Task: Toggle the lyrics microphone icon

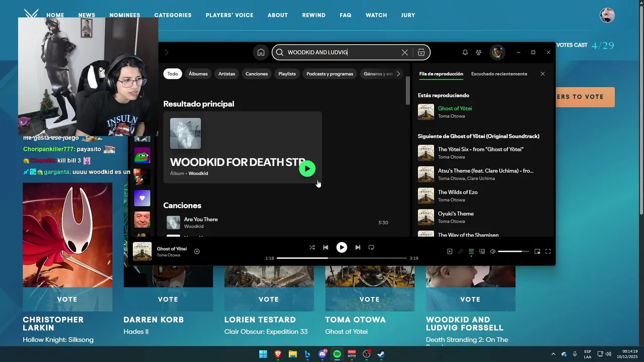Action: pos(460,251)
